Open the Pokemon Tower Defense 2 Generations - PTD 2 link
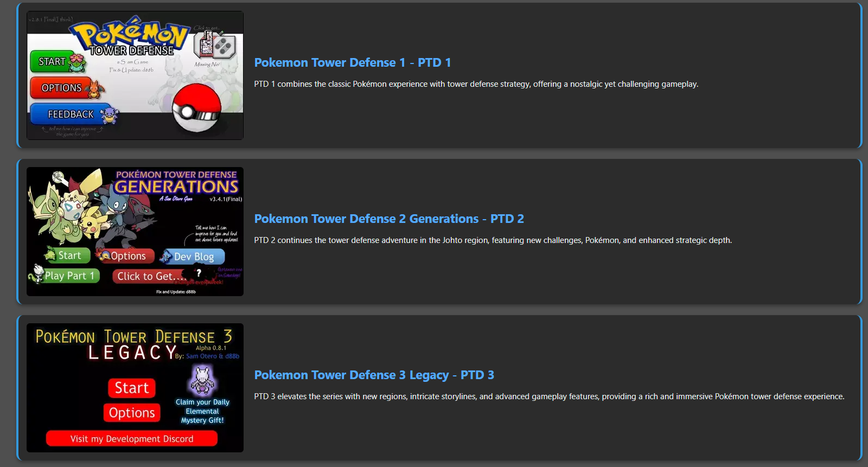 [389, 219]
